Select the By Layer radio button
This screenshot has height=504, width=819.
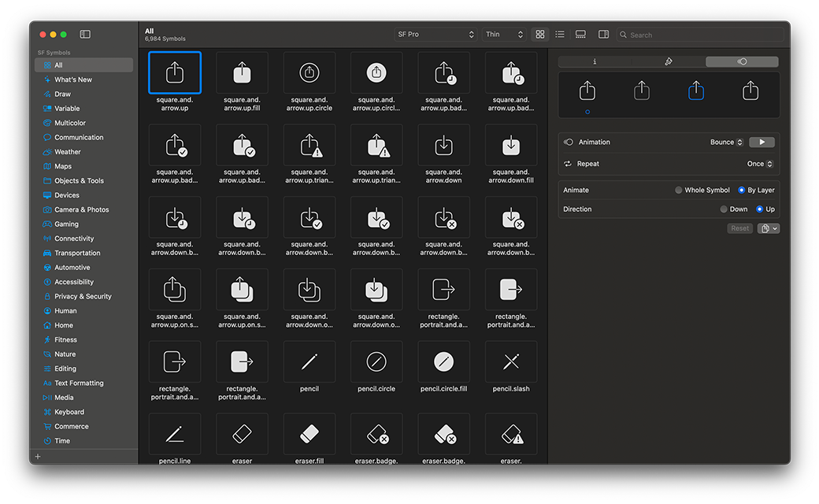click(742, 191)
